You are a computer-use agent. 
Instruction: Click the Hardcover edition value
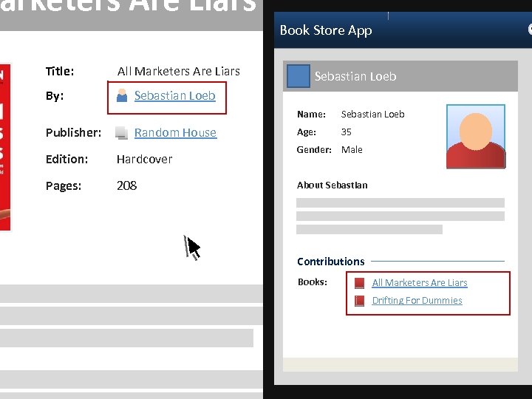pos(145,159)
